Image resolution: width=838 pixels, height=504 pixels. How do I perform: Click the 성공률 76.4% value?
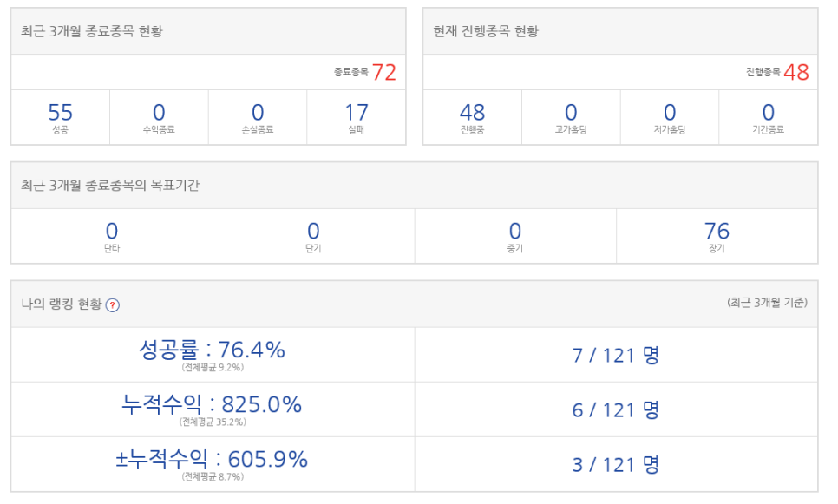[213, 350]
